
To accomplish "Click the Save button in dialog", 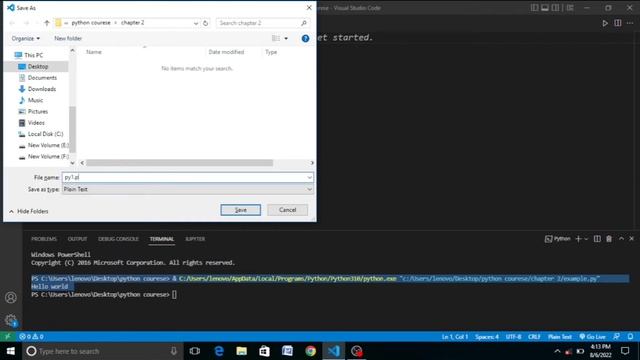I will (x=240, y=210).
